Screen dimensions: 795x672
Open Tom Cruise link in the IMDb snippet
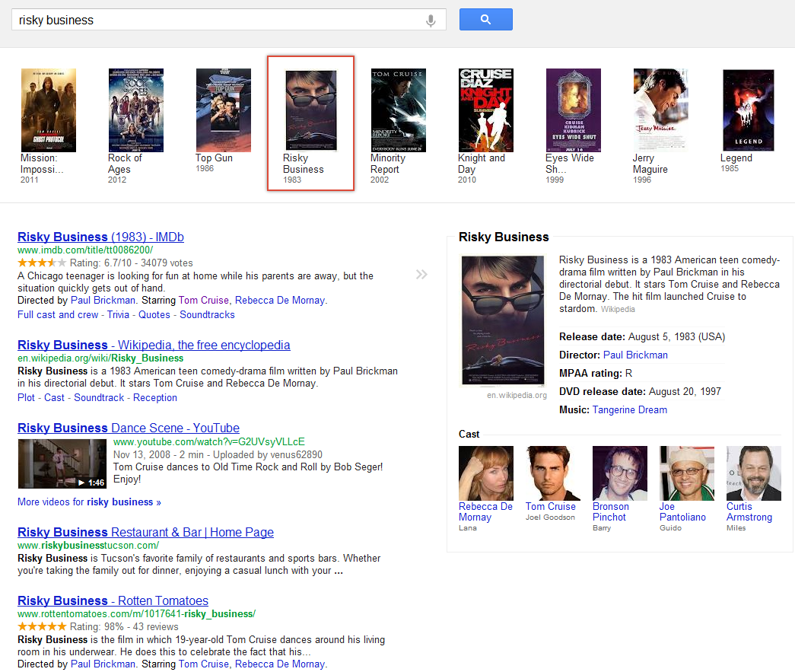pyautogui.click(x=203, y=301)
